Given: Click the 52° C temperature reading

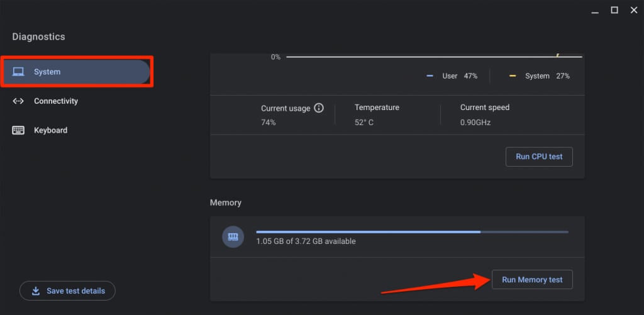Looking at the screenshot, I should (x=364, y=123).
